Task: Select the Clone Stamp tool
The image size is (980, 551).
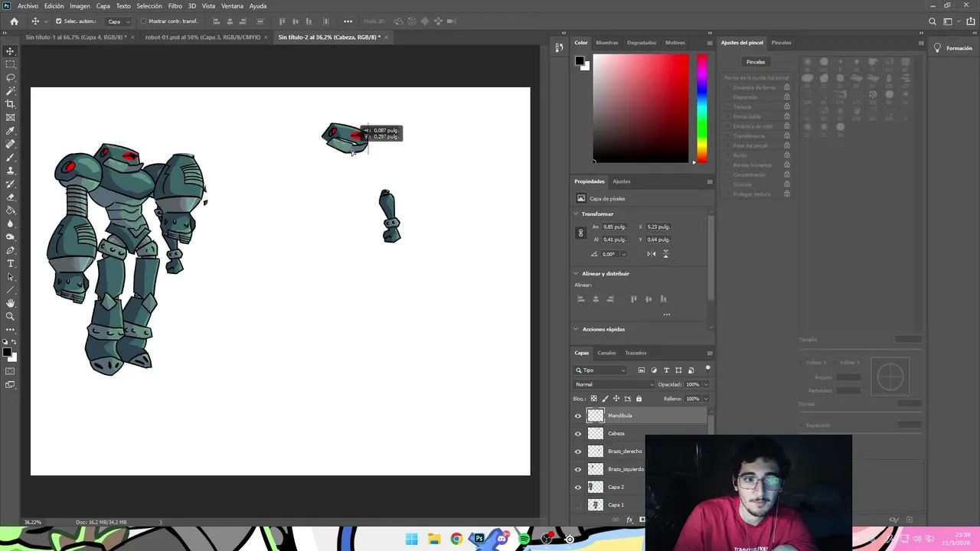Action: pyautogui.click(x=11, y=171)
